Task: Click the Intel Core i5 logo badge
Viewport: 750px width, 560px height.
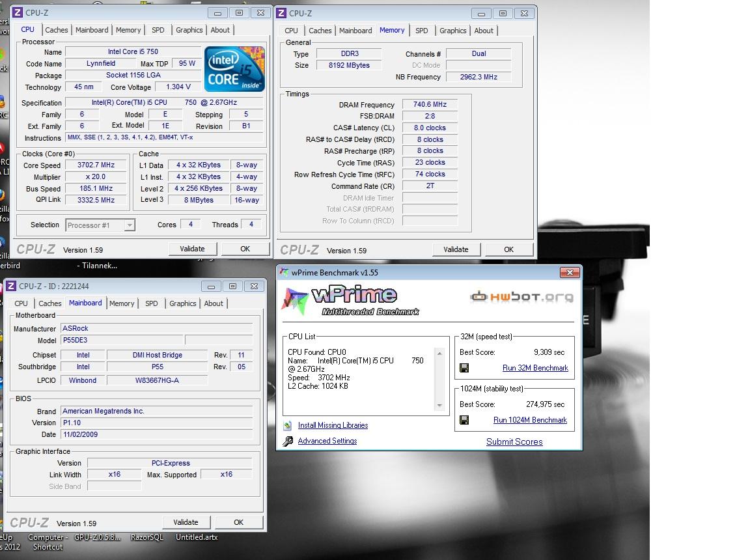Action: 234,69
